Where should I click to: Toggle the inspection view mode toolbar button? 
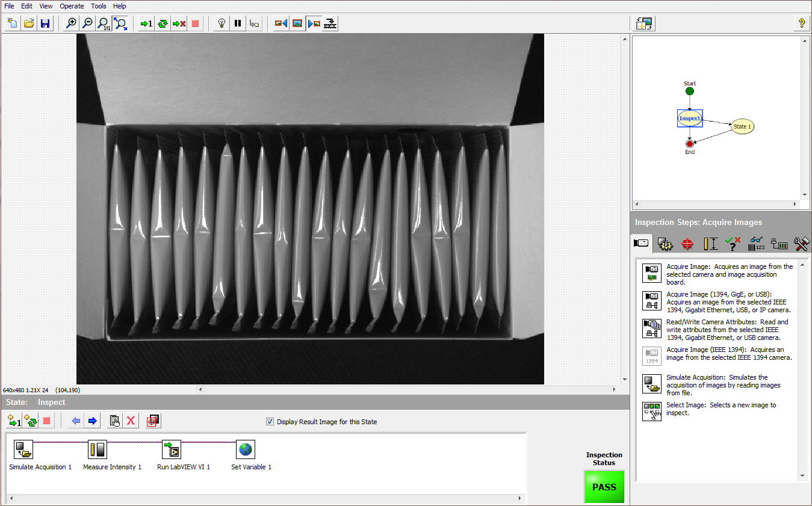coord(645,23)
